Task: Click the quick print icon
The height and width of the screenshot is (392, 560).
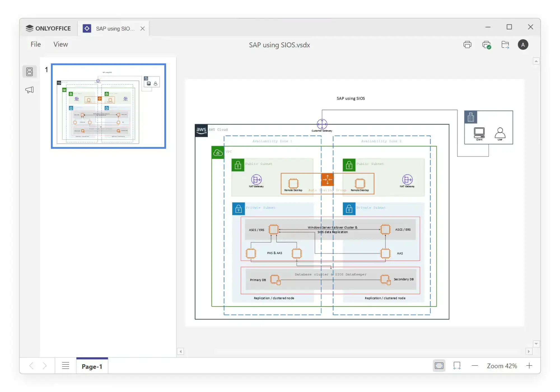Action: click(x=486, y=45)
